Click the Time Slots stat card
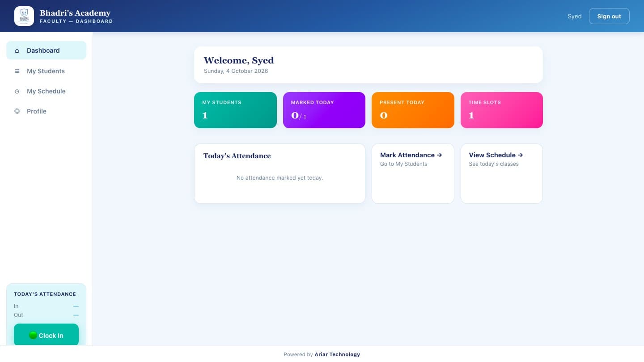 pos(502,110)
